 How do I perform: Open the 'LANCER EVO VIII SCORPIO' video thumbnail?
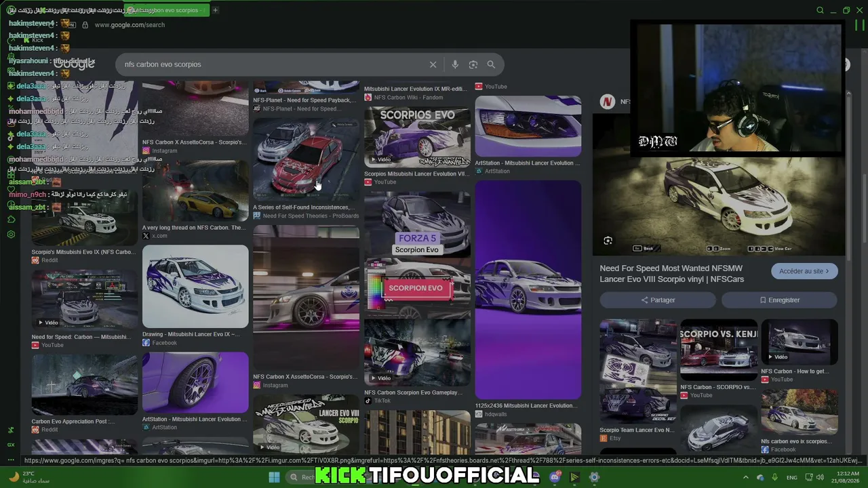(306, 424)
